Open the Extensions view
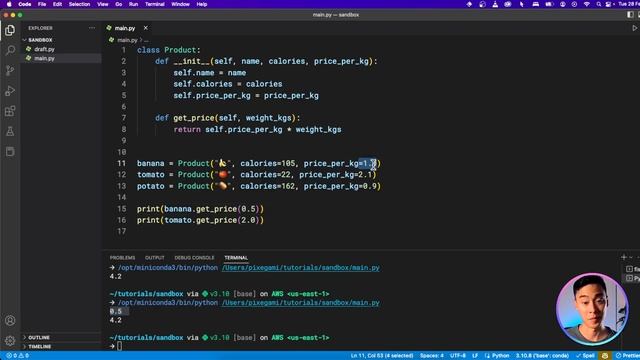This screenshot has width=640, height=360. (10, 111)
